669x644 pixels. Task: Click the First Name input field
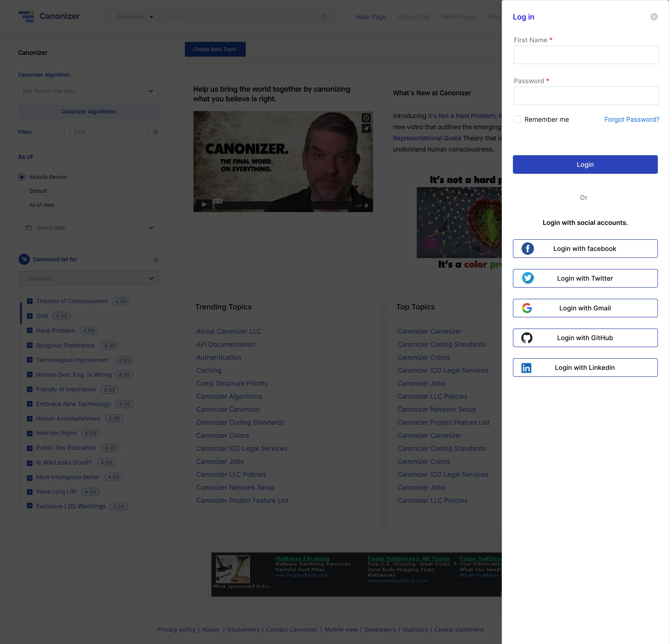(x=586, y=55)
